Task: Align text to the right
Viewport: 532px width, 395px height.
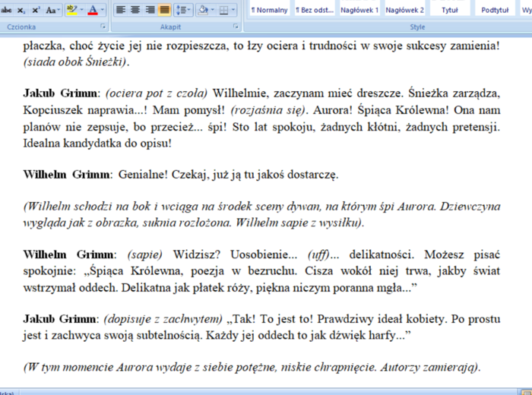Action: point(150,10)
